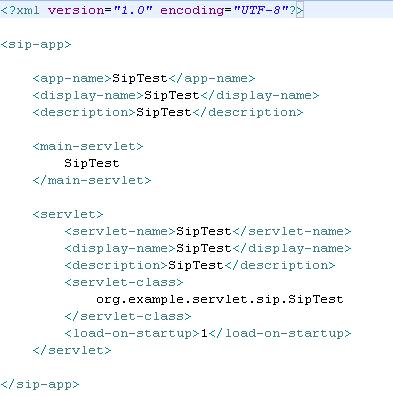The image size is (393, 396).
Task: Click the opening <servlet-class> tag
Action: (x=124, y=282)
